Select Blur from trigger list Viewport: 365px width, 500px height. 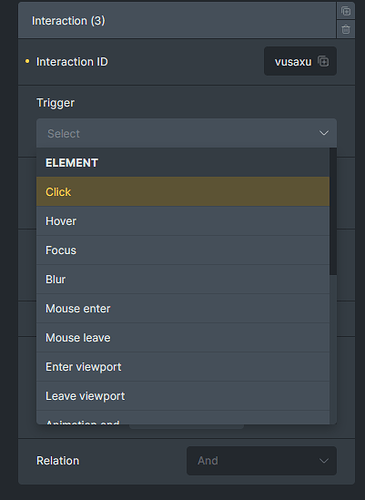click(x=183, y=279)
